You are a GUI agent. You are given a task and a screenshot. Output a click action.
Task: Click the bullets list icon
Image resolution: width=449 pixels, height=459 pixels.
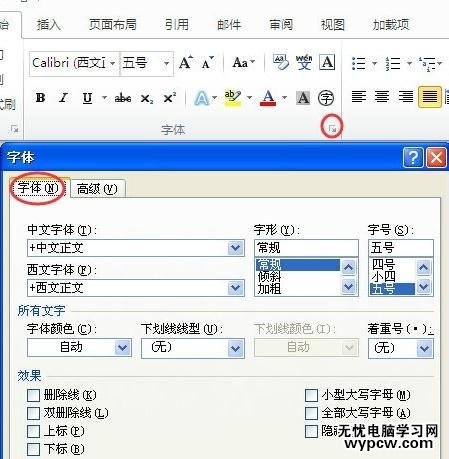pyautogui.click(x=359, y=63)
